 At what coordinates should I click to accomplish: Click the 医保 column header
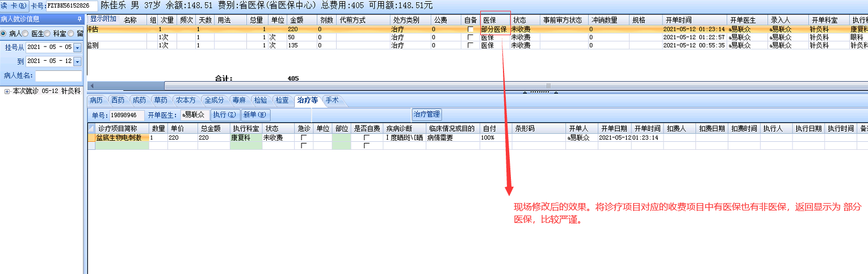[x=494, y=20]
